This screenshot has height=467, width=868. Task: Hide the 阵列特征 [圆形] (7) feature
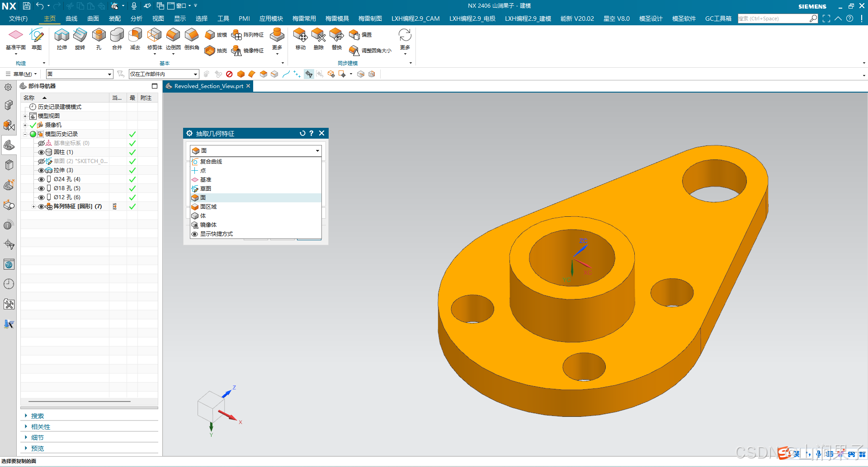click(42, 206)
